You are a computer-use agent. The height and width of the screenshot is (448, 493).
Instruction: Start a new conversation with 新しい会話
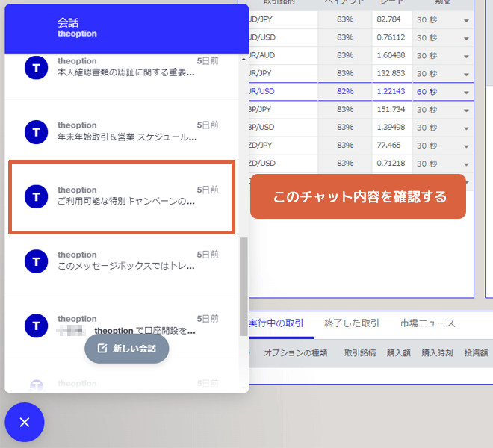(x=127, y=349)
